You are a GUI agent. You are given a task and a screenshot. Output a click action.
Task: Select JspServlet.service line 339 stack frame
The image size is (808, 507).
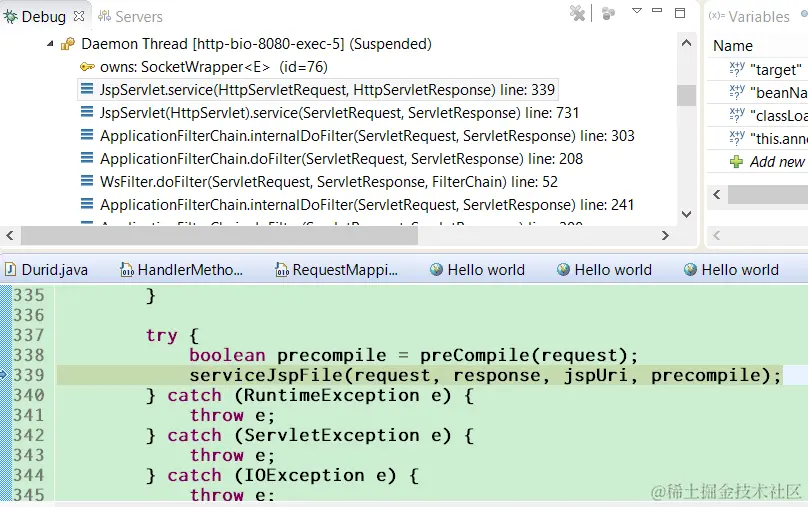[318, 90]
